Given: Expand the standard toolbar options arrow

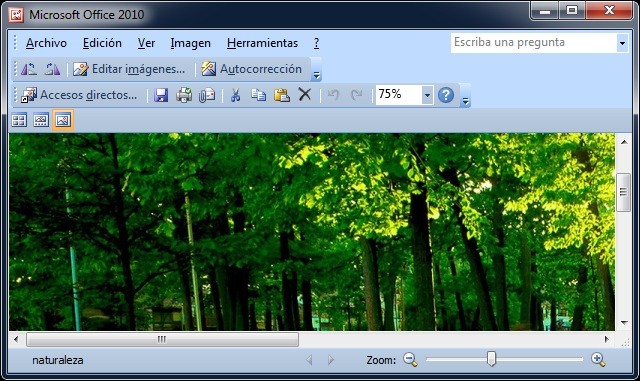Looking at the screenshot, I should (465, 95).
